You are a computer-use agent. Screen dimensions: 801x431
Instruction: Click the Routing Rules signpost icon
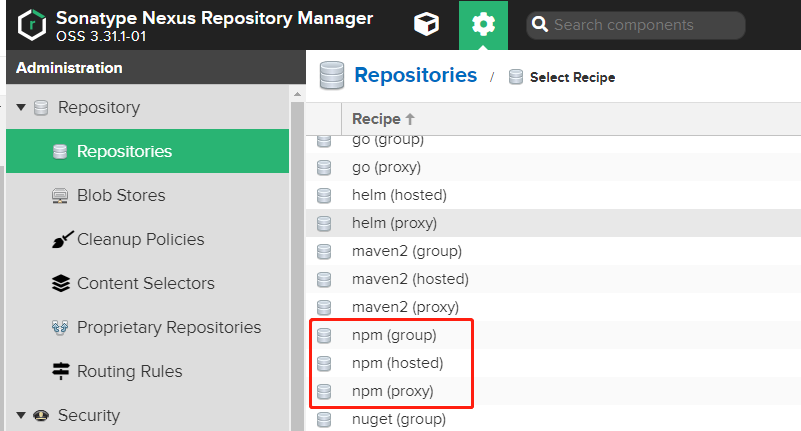tap(60, 372)
